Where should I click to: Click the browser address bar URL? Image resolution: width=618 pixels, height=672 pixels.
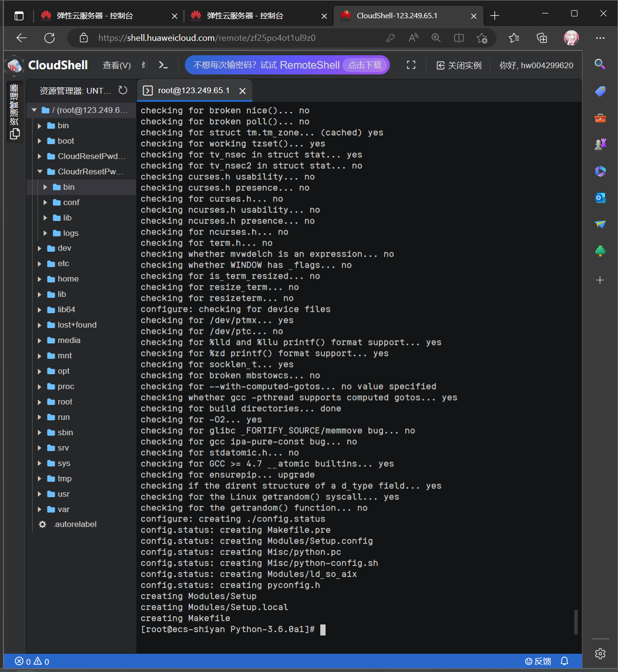click(x=206, y=38)
